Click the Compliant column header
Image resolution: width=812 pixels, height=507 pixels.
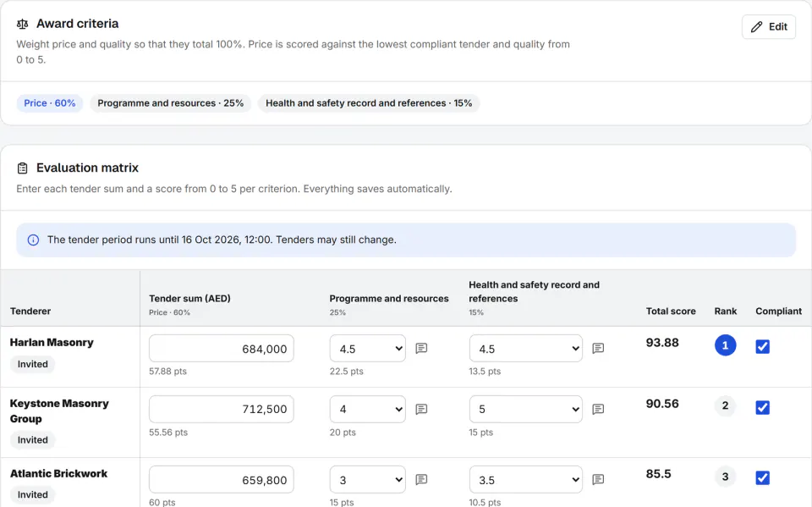click(778, 311)
